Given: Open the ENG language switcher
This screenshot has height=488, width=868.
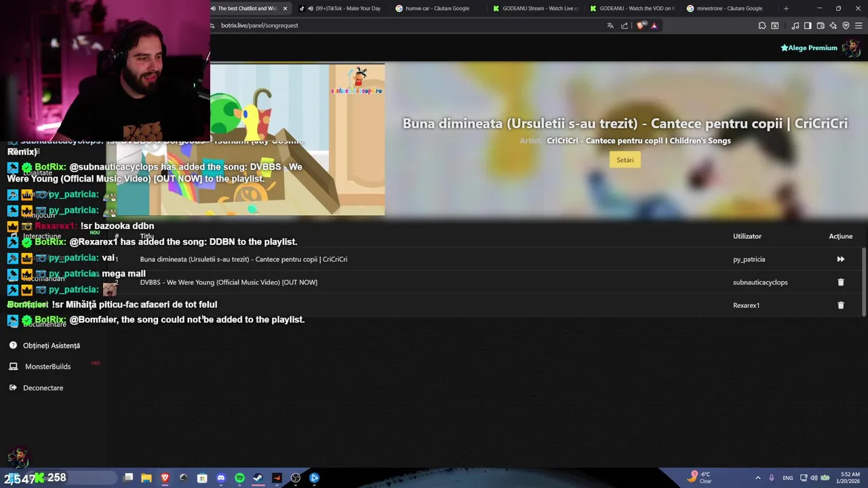Looking at the screenshot, I should pyautogui.click(x=787, y=478).
